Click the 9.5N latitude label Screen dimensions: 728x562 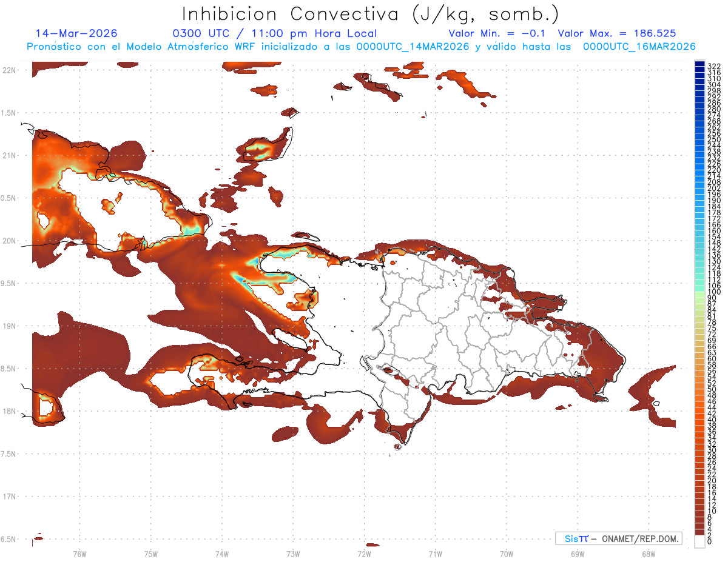[x=9, y=283]
